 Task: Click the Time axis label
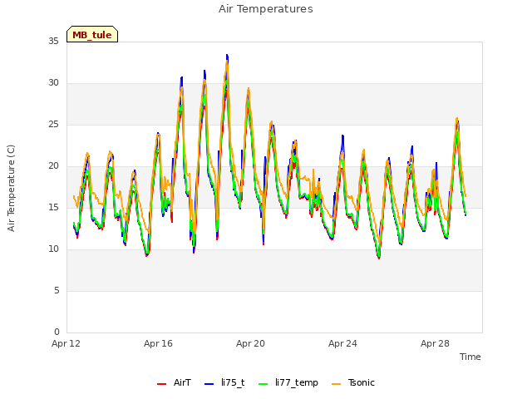coord(470,357)
